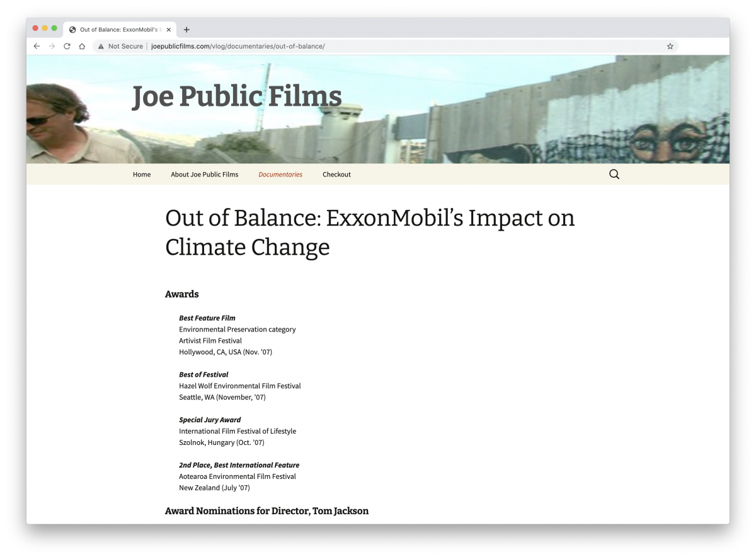Open the Checkout menu item

tap(336, 175)
